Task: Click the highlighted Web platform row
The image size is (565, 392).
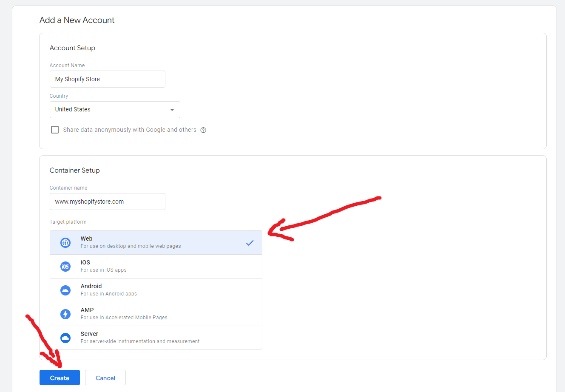Action: coord(156,242)
